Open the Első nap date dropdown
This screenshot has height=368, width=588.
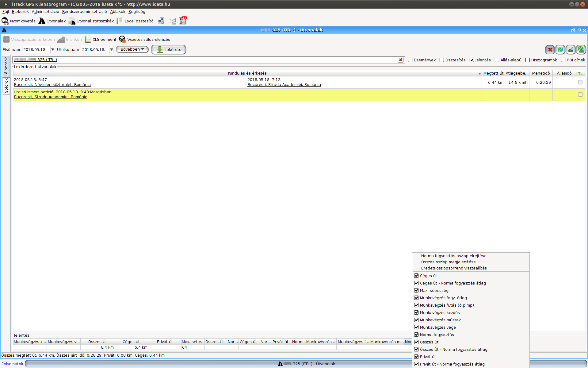coord(53,50)
